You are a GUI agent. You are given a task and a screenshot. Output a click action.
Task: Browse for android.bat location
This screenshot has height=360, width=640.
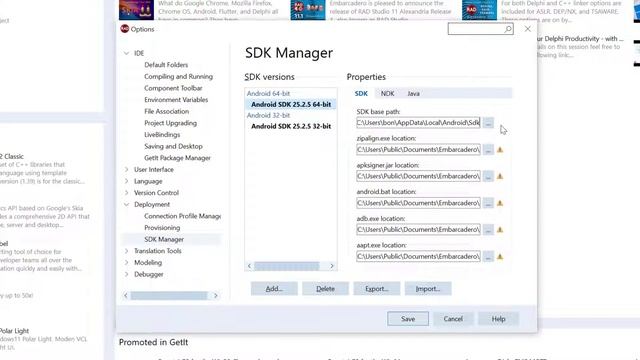tap(488, 203)
